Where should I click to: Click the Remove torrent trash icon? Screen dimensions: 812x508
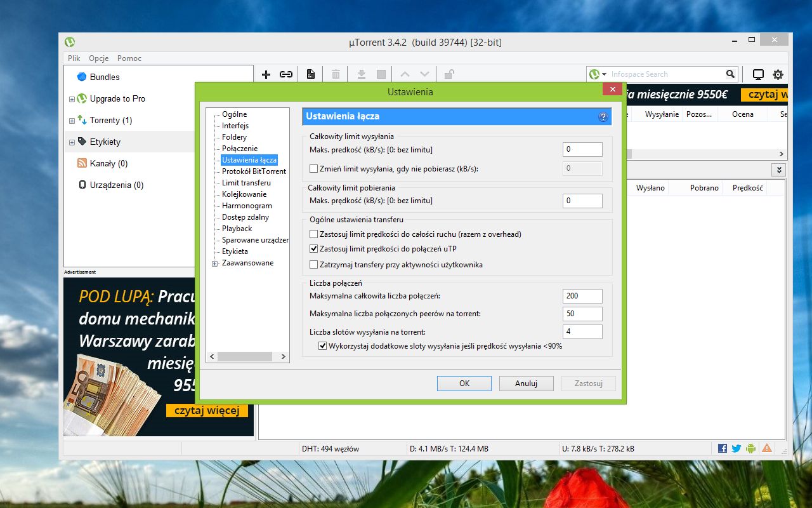coord(336,74)
